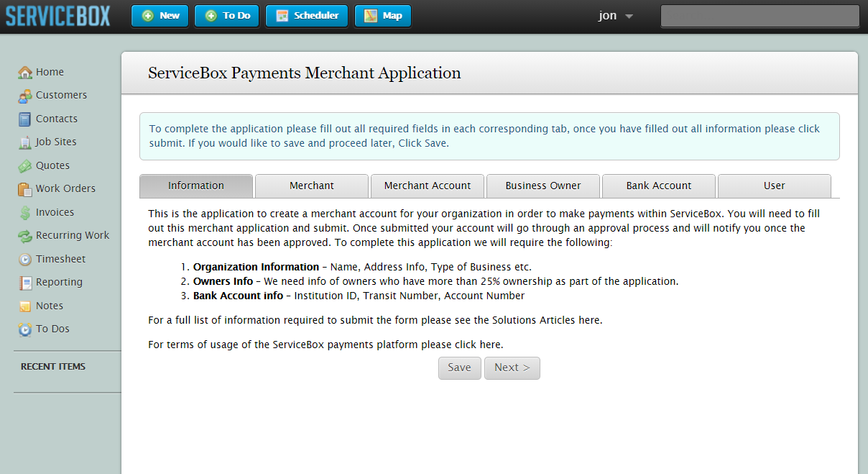
Task: Click the Home house icon in sidebar
Action: pyautogui.click(x=25, y=73)
